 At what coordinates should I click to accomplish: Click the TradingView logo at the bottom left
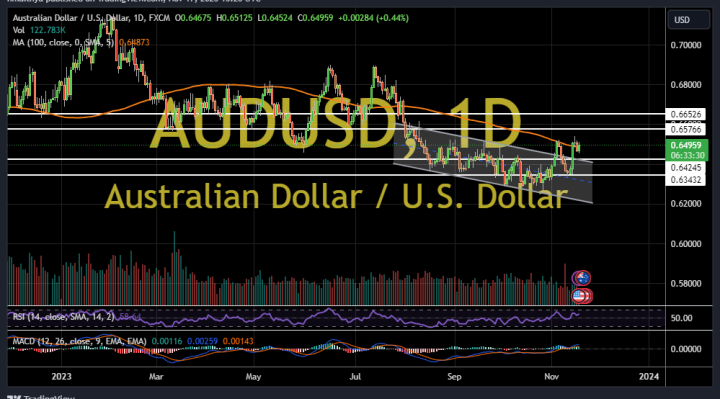(40, 397)
